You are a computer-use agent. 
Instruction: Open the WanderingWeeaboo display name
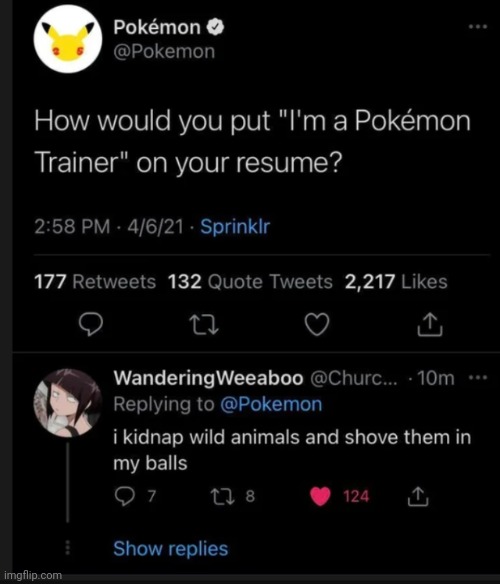(209, 378)
